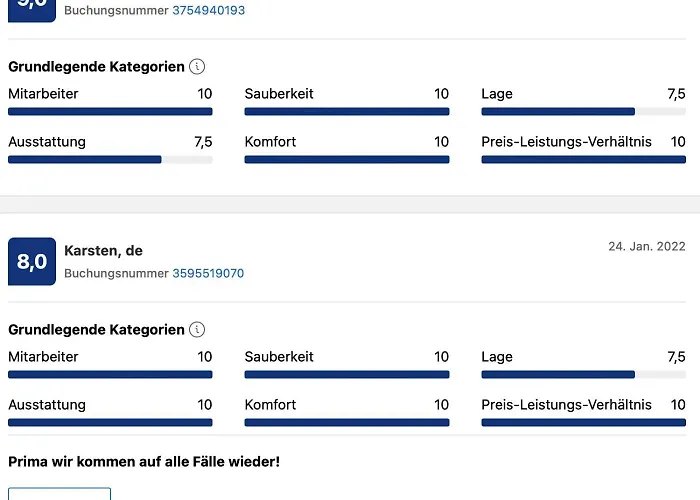
Task: Click Ausstattung 7,5 rating bar in review 3754940193
Action: (x=110, y=159)
